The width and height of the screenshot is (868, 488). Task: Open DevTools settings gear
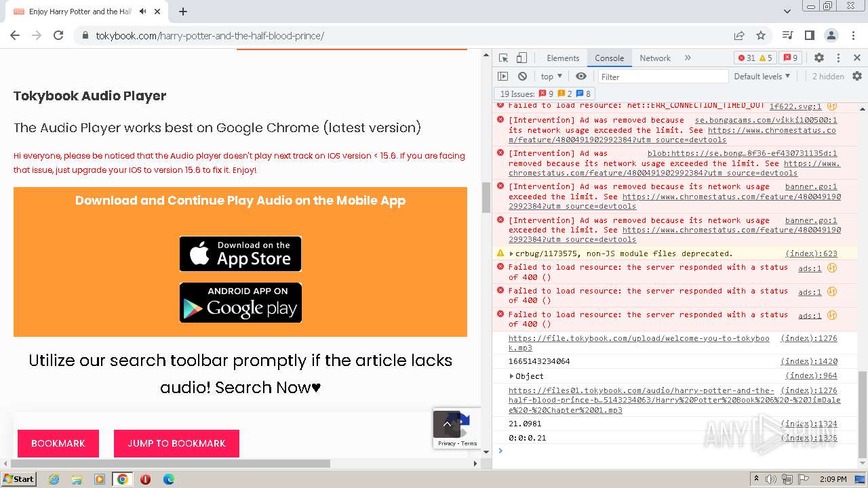819,58
